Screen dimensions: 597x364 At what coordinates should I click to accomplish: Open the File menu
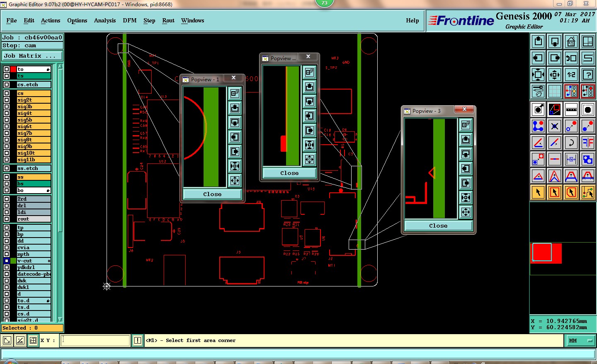pyautogui.click(x=12, y=20)
